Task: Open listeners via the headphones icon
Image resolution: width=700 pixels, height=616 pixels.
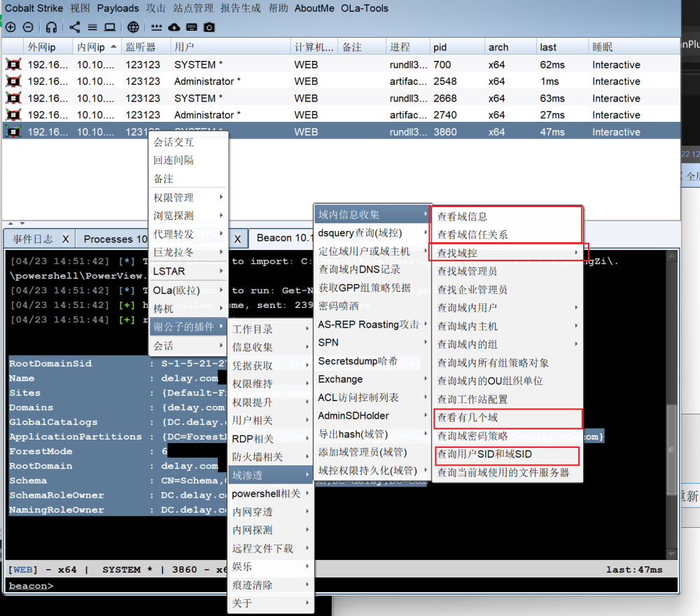Action: tap(51, 27)
